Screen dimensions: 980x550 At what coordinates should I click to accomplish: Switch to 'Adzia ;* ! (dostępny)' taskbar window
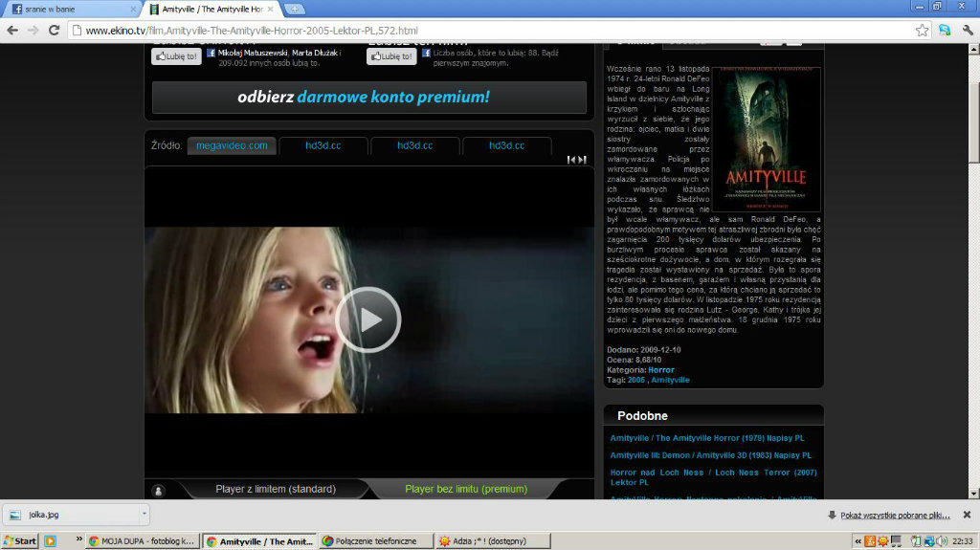point(493,541)
